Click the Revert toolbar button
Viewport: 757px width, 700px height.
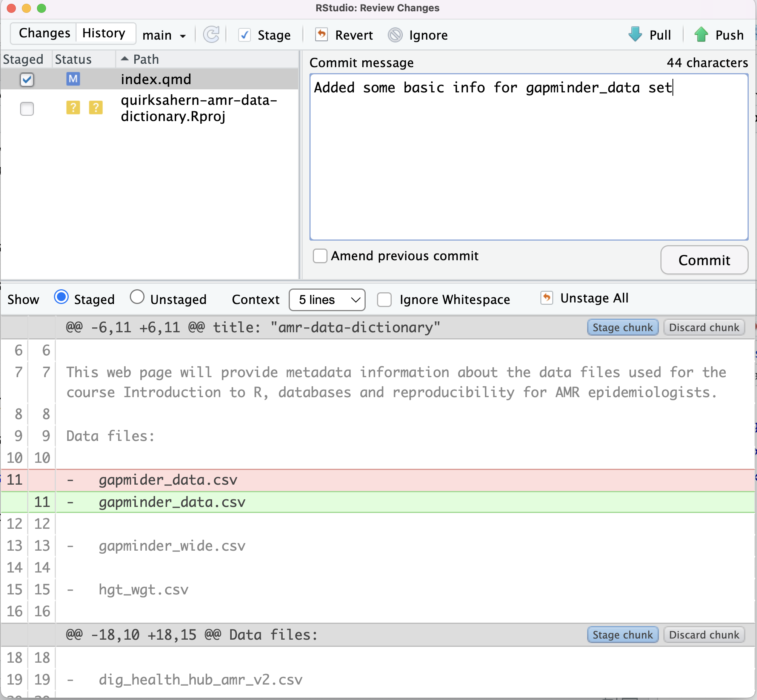click(344, 35)
